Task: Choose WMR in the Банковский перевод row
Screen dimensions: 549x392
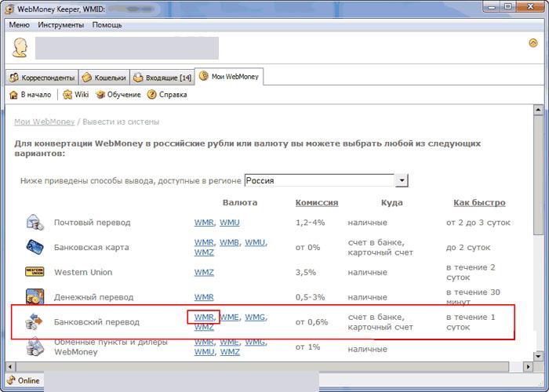Action: (x=204, y=317)
